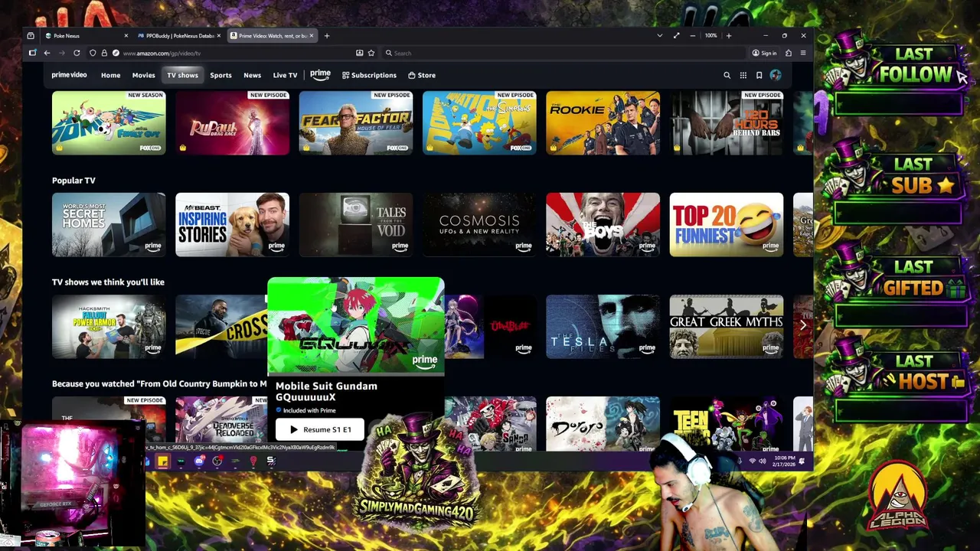Click the padlock site info icon

coord(104,53)
